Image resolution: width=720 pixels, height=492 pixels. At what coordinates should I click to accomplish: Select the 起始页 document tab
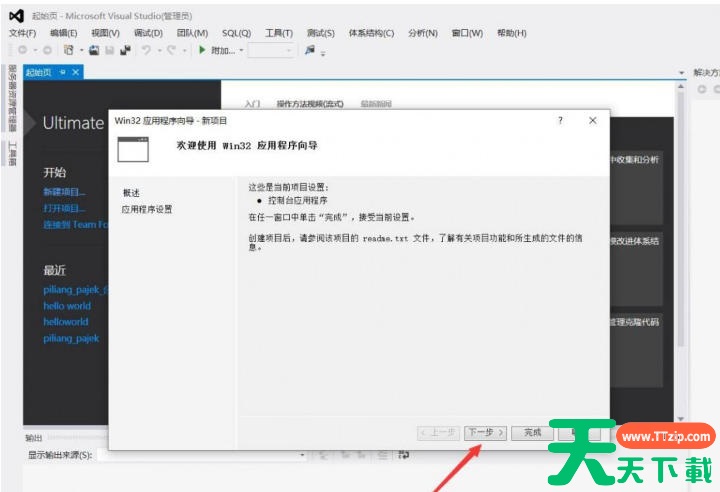click(x=39, y=72)
